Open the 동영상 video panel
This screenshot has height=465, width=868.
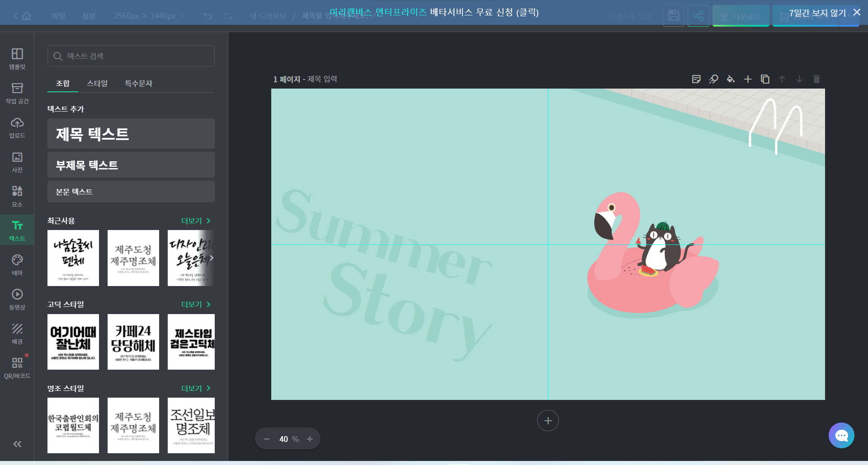tap(17, 299)
